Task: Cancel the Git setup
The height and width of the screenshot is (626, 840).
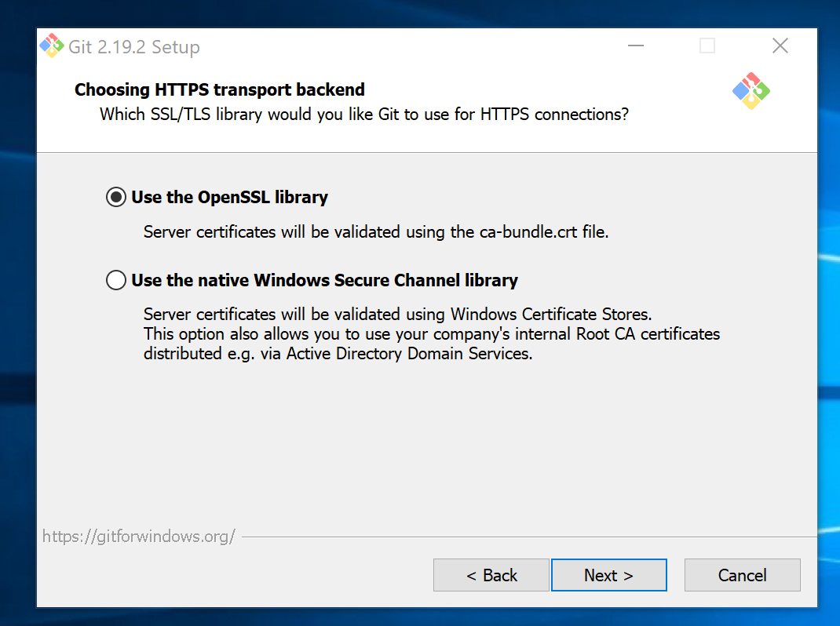Action: click(x=743, y=575)
